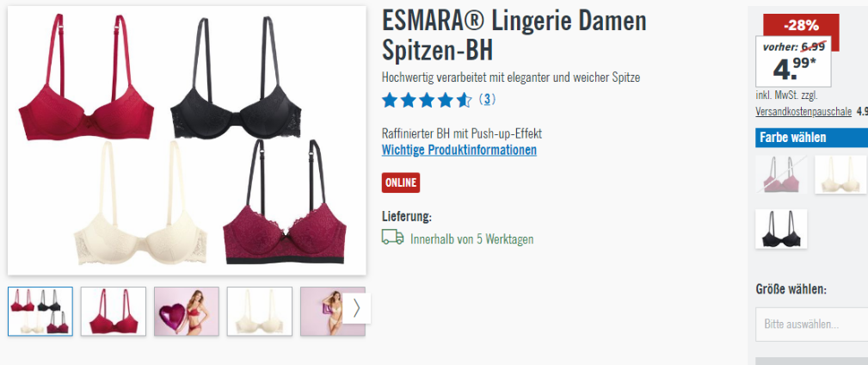Select the cream bra thumbnail
This screenshot has height=365, width=868.
click(x=260, y=312)
